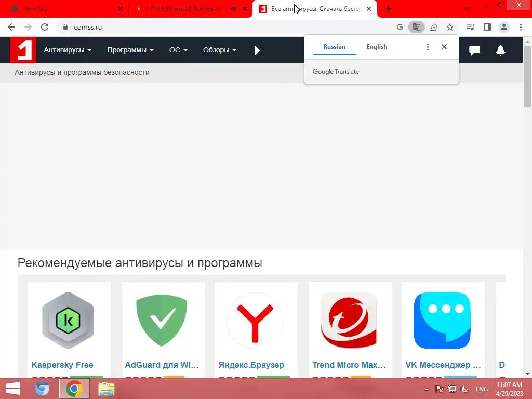Click the comments speech bubble icon

[x=475, y=50]
